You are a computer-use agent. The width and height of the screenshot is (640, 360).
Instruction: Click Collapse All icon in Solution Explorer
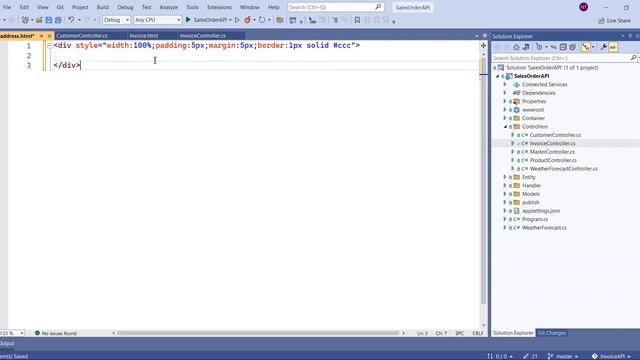pyautogui.click(x=563, y=47)
